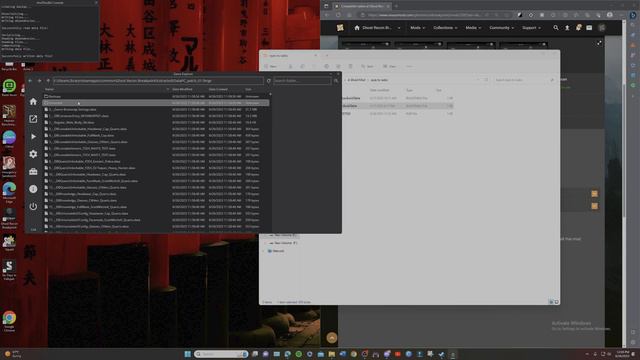This screenshot has height=360, width=640.
Task: Open the Support menu on Nexus Mods
Action: 531,28
